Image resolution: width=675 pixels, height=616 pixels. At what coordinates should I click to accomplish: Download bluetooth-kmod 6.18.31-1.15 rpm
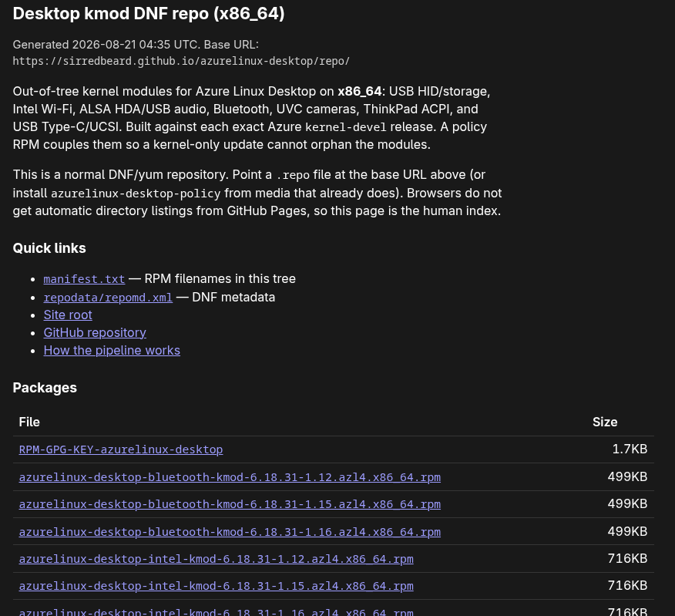click(230, 504)
